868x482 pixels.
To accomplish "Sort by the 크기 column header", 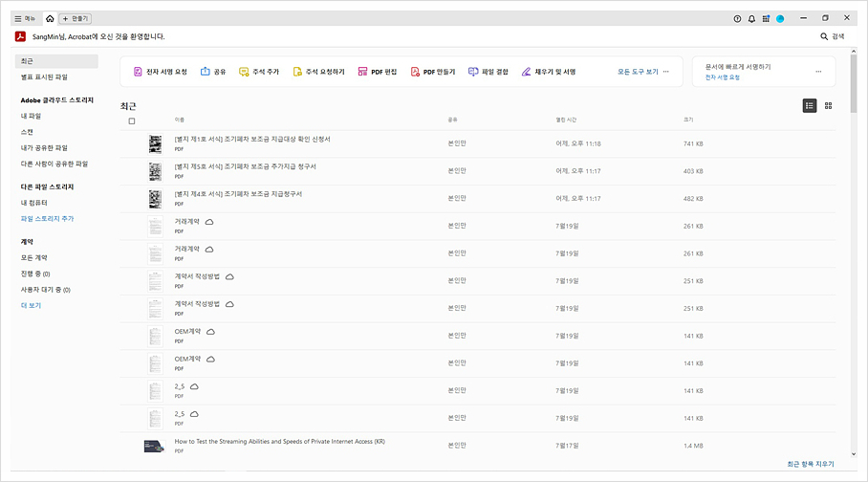I will [688, 120].
